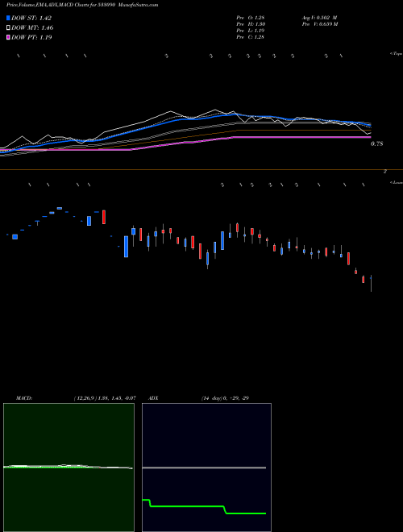Click the 'Pre L: 1.19' value
Viewport: 403px width, 532px height.
251,31
